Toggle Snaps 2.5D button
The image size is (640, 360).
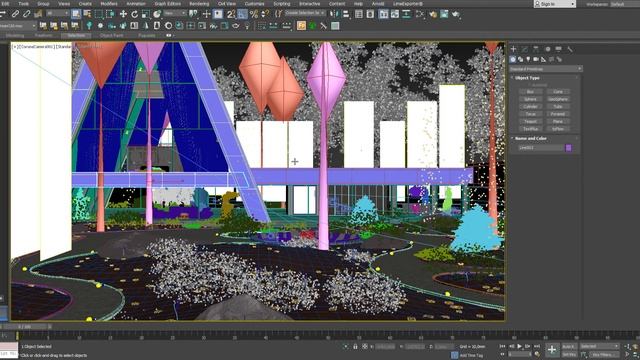coord(231,14)
